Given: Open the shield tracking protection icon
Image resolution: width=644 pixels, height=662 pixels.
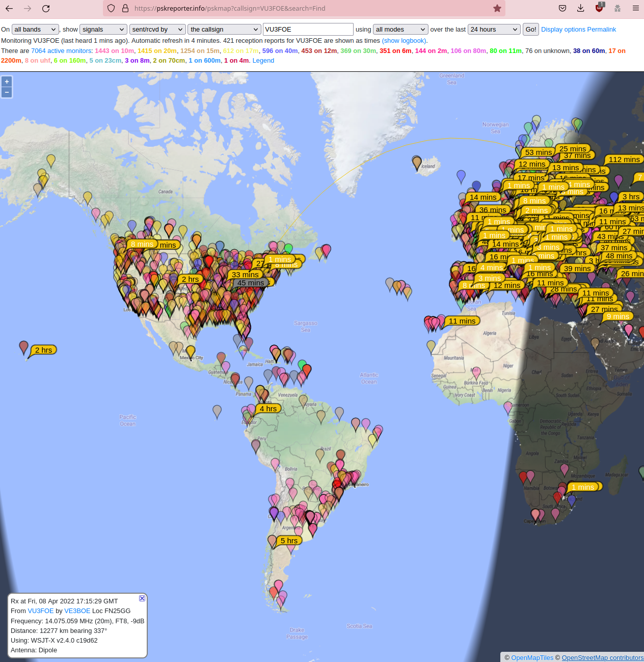Looking at the screenshot, I should tap(111, 8).
